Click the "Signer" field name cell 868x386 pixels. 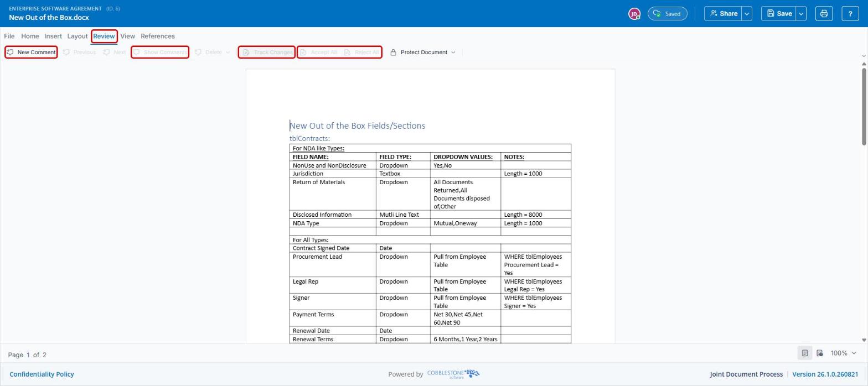[333, 302]
